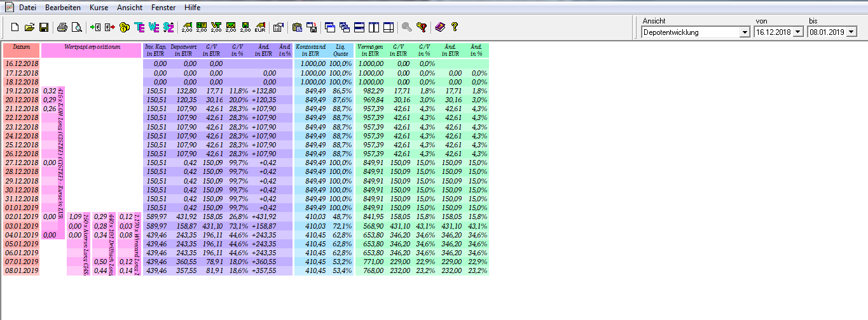Click the purple book icon
Viewport: 868px width, 320px height.
click(x=439, y=27)
